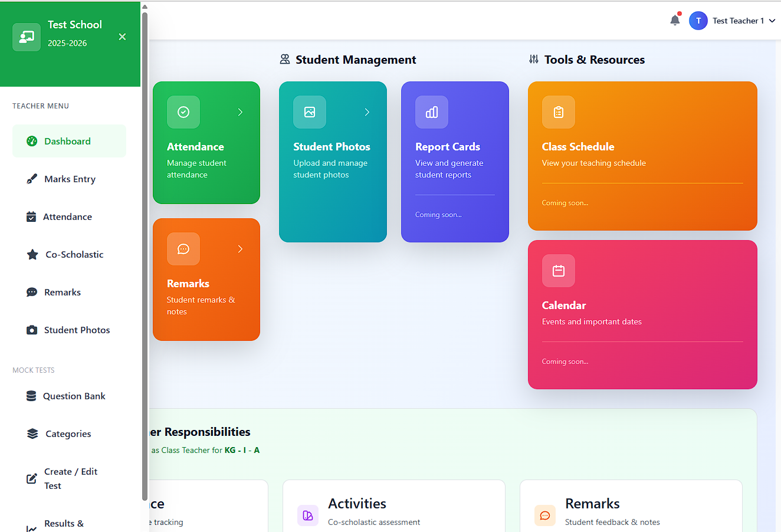781x532 pixels.
Task: Click the Calendar icon on the pink card
Action: pos(558,271)
